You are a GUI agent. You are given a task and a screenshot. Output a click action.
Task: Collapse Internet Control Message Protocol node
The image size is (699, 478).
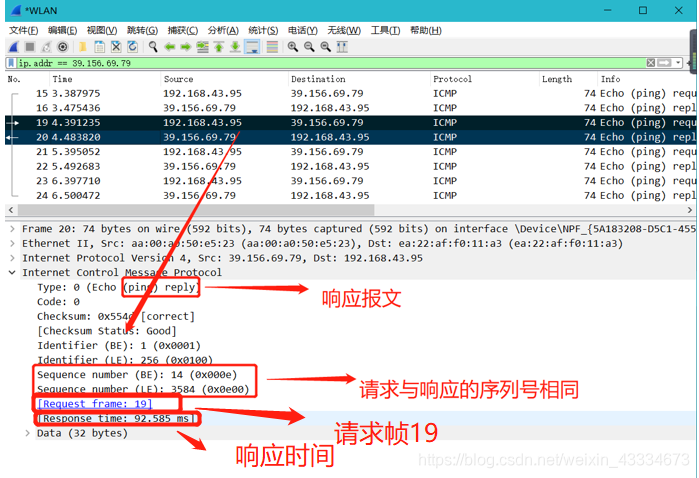(12, 272)
